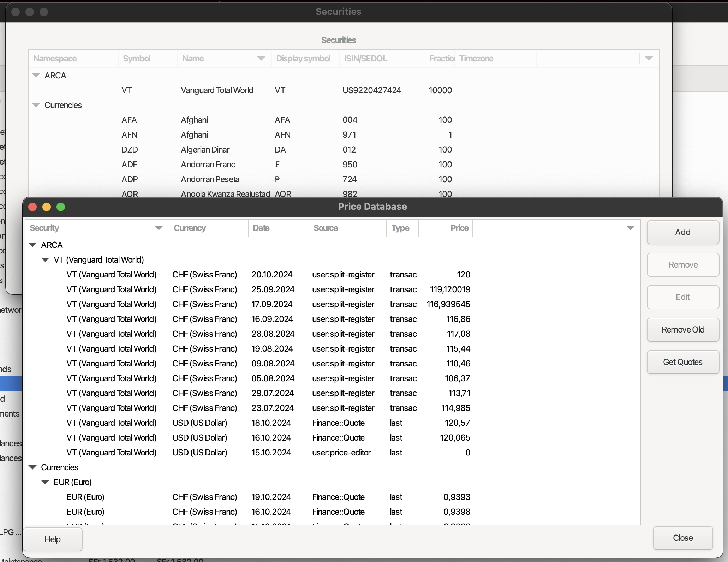Screen dimensions: 728x562
Task: Open the Price Database column chooser arrow
Action: coord(631,228)
